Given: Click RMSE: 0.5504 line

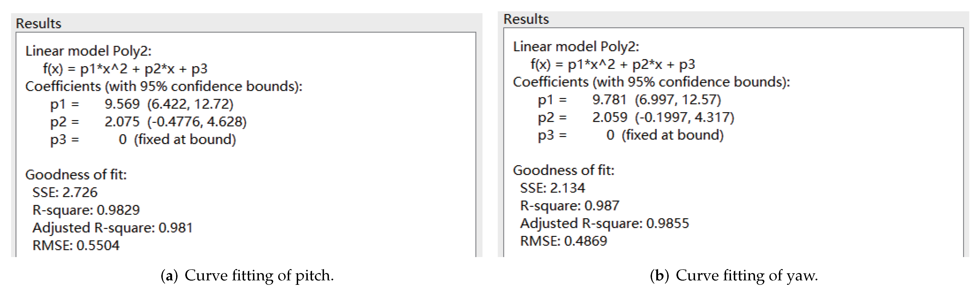Looking at the screenshot, I should tap(76, 245).
